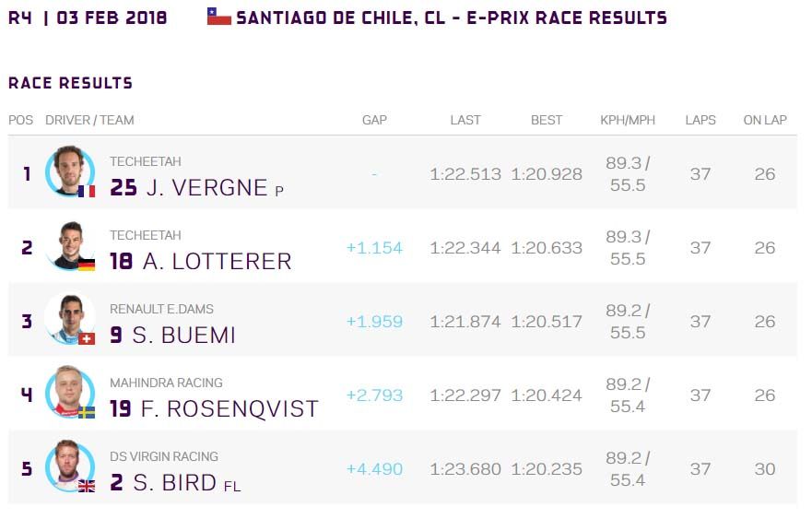
Task: Click the GAP column header
Action: [x=374, y=120]
